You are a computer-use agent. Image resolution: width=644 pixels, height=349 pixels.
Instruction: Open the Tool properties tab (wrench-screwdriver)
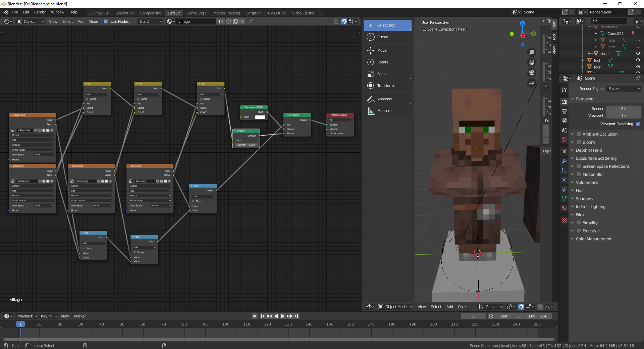564,90
